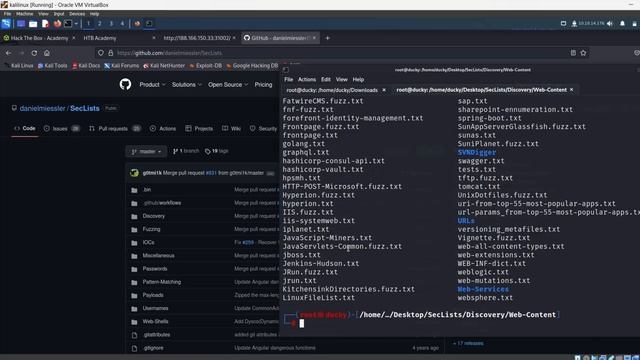Open terminal emulator icon in Kali panel
Image resolution: width=640 pixels, height=360 pixels.
(x=68, y=24)
